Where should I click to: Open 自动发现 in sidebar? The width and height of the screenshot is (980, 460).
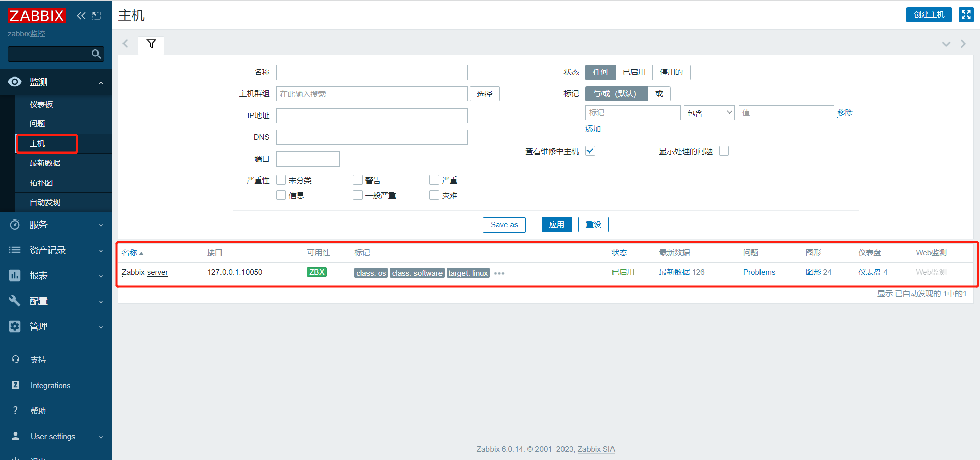point(63,202)
